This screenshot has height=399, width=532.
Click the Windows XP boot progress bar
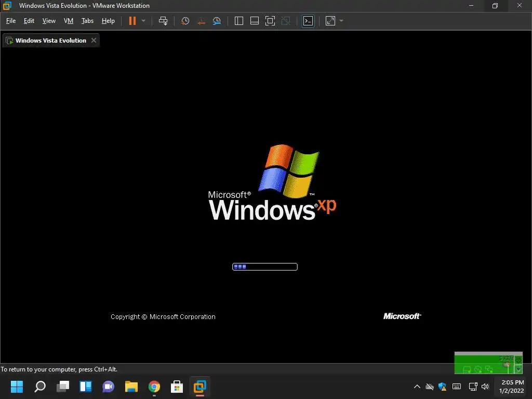[265, 267]
